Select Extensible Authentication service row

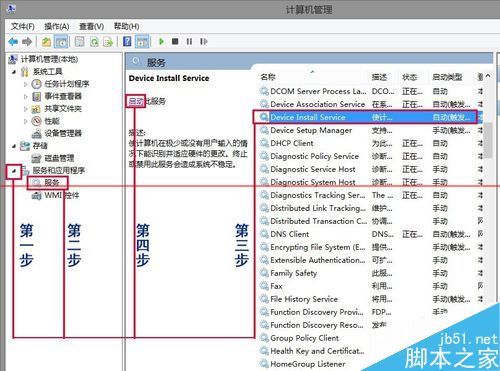(370, 260)
